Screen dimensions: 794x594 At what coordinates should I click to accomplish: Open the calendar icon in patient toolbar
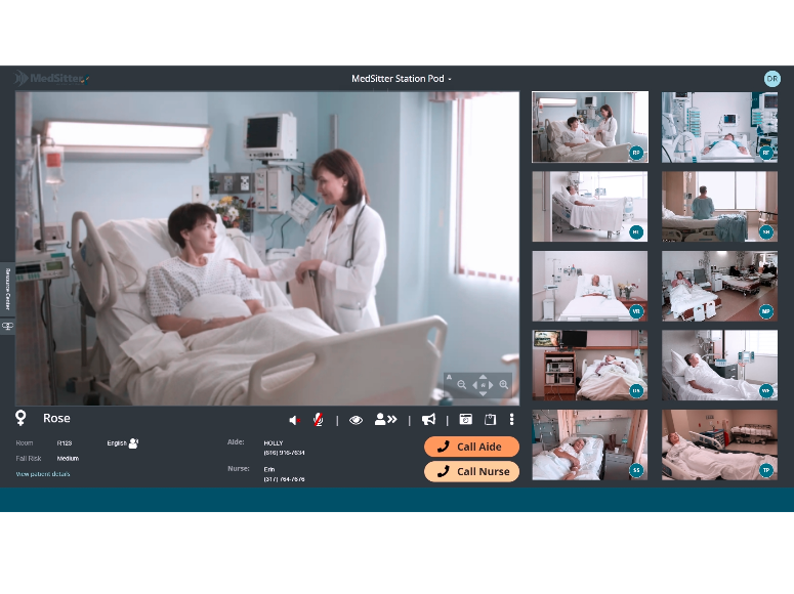pyautogui.click(x=466, y=420)
